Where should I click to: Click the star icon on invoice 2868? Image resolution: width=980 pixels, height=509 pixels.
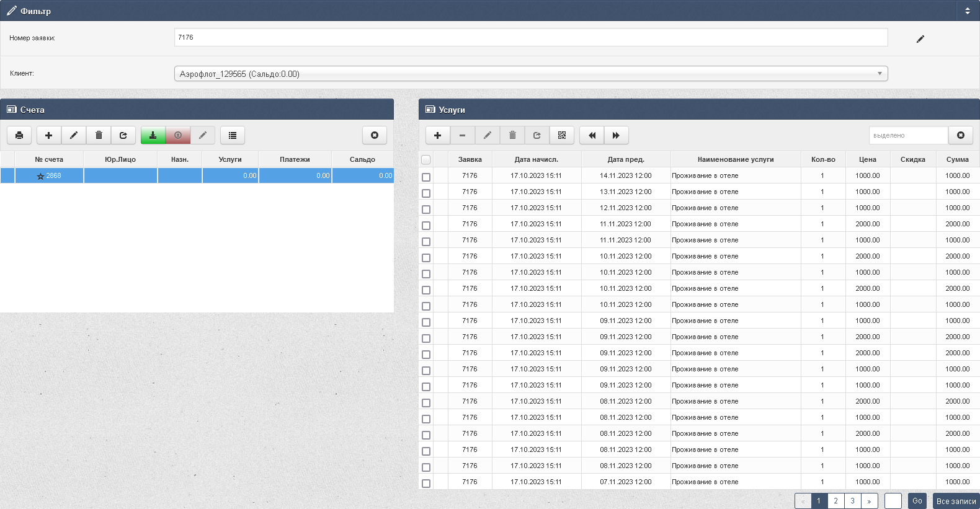pos(40,176)
